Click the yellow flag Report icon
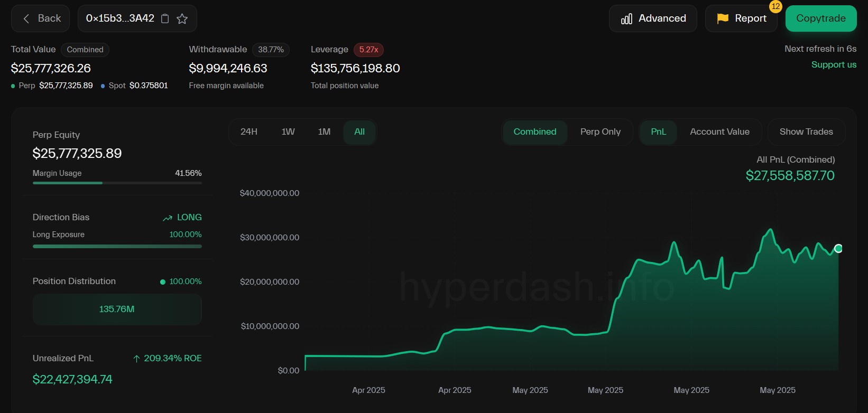Image resolution: width=868 pixels, height=413 pixels. click(x=723, y=18)
